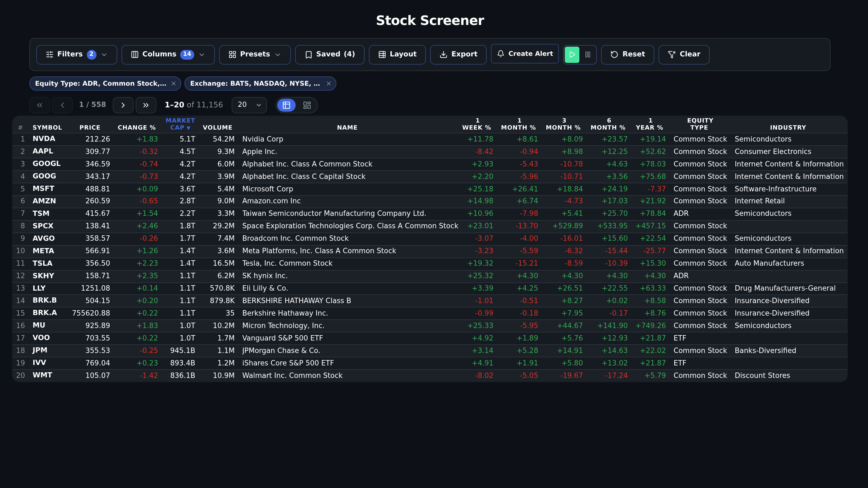Viewport: 868px width, 488px height.
Task: Go to the next page arrow
Action: tap(123, 105)
